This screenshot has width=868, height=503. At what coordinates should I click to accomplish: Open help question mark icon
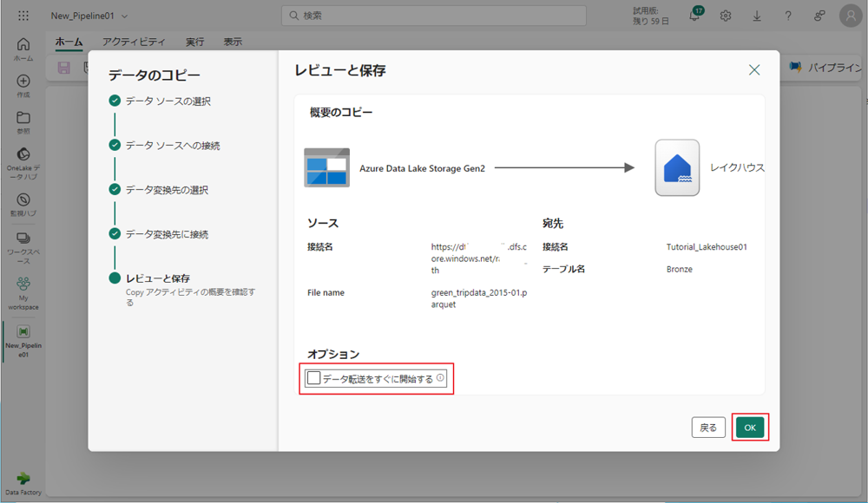(788, 16)
